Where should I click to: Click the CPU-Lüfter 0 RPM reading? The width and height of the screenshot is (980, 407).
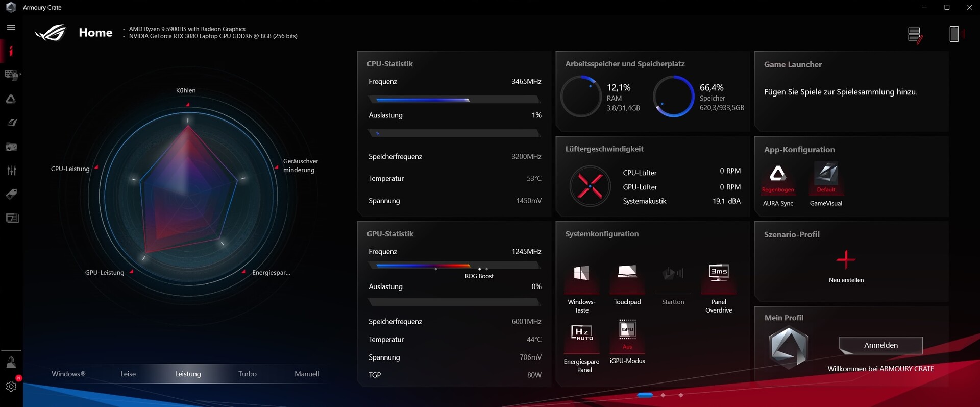click(730, 171)
